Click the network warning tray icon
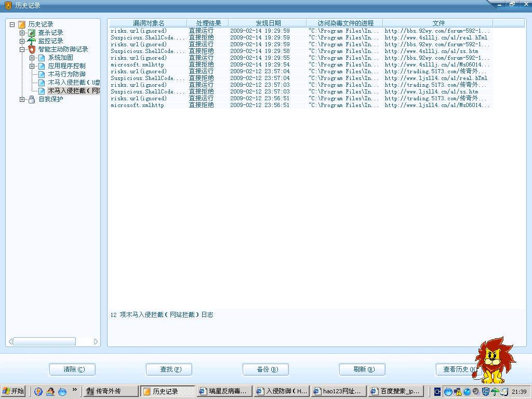Viewport: 532px width, 399px height. point(458,392)
